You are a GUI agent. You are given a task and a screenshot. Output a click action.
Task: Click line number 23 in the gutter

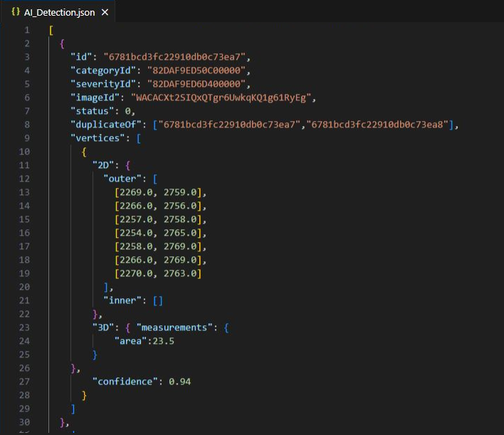coord(24,327)
